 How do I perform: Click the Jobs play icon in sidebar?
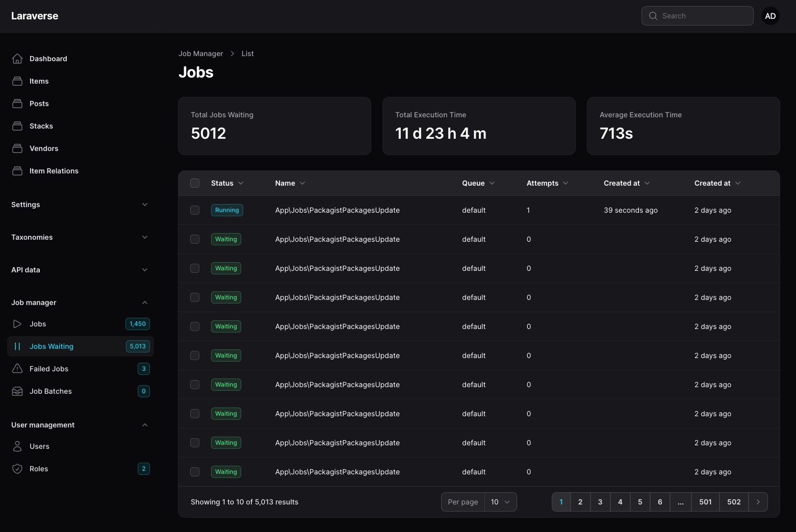pyautogui.click(x=17, y=324)
